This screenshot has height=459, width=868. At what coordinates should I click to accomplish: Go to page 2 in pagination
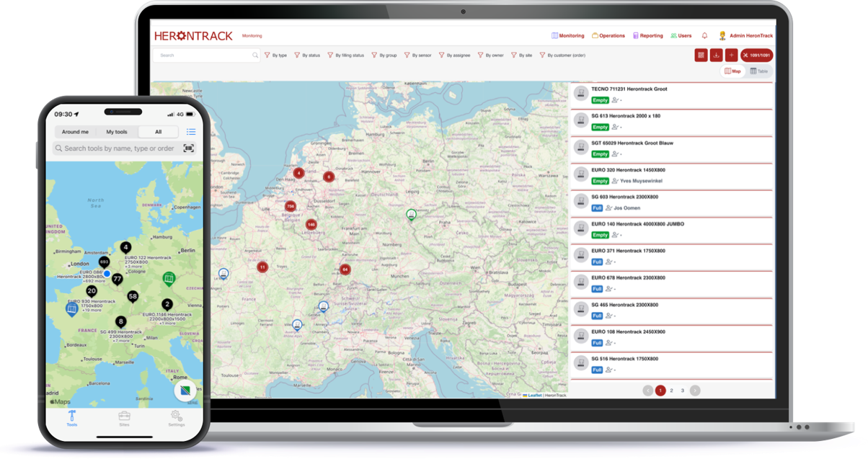[x=671, y=391]
